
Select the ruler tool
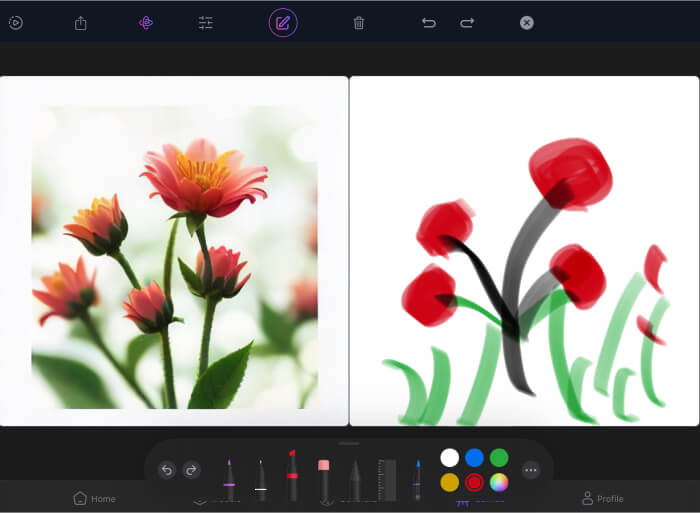[387, 479]
